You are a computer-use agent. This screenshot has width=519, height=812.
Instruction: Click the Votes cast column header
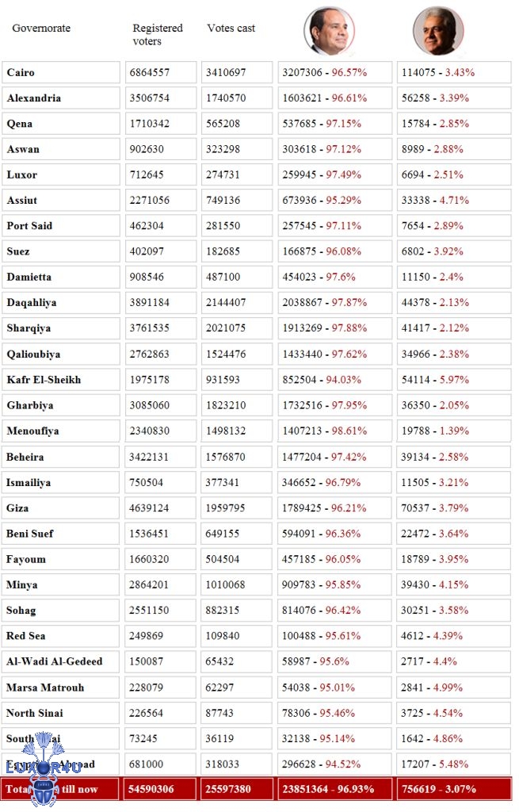(x=231, y=29)
